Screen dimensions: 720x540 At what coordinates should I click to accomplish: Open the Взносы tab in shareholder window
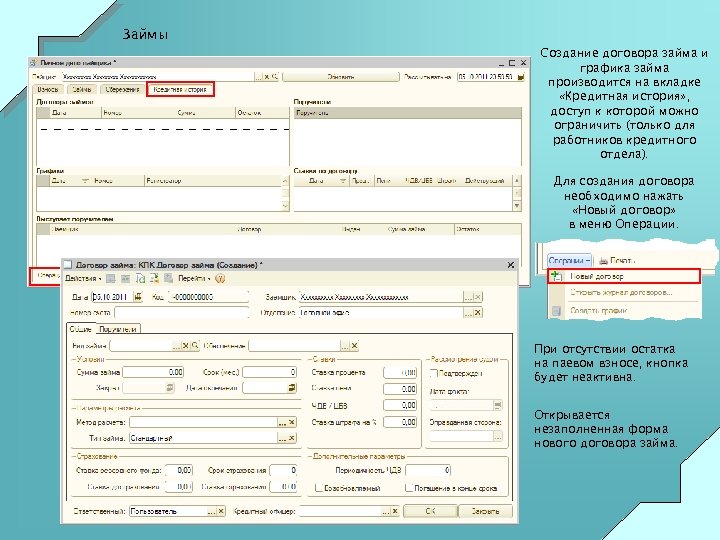tap(47, 90)
